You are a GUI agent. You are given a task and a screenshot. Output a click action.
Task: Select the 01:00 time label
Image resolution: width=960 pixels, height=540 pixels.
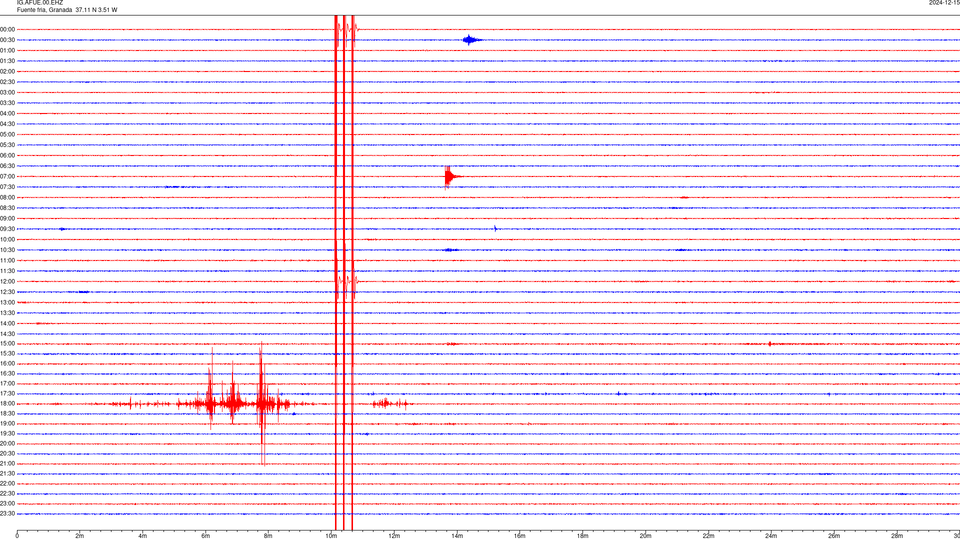click(8, 50)
